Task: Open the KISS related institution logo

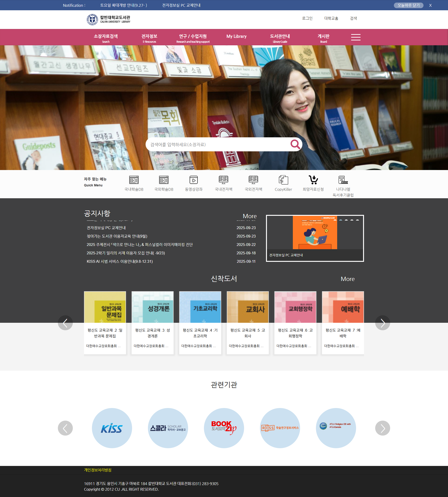Action: (112, 428)
